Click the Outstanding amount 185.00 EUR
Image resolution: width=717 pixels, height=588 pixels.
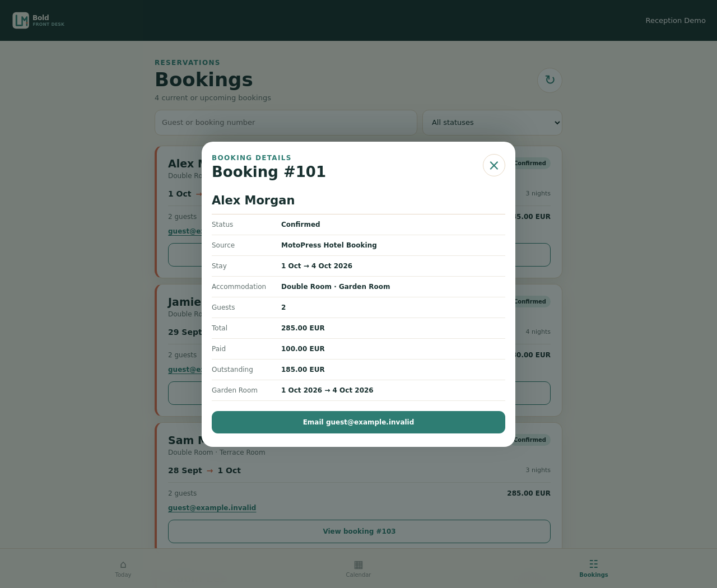303,370
